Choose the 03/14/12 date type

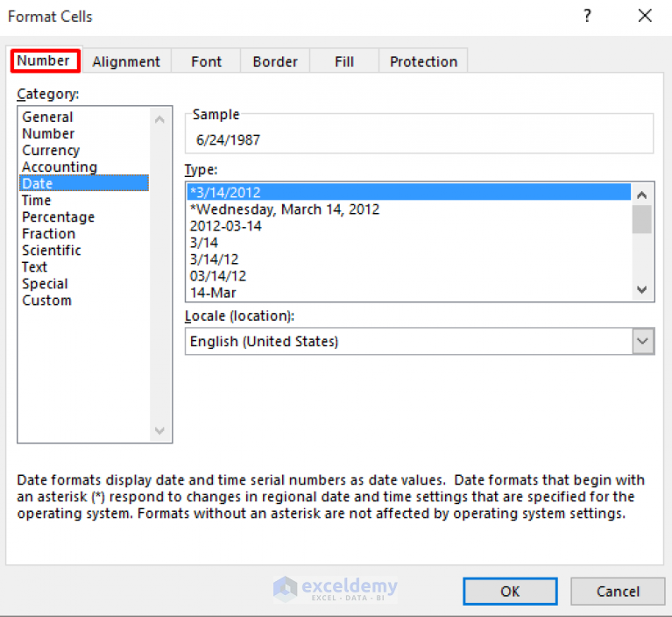[x=409, y=276]
